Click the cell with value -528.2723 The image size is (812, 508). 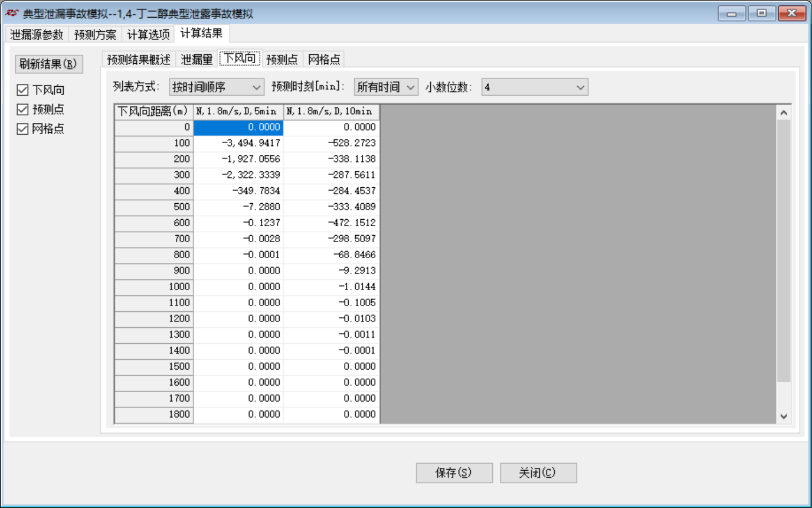(331, 144)
